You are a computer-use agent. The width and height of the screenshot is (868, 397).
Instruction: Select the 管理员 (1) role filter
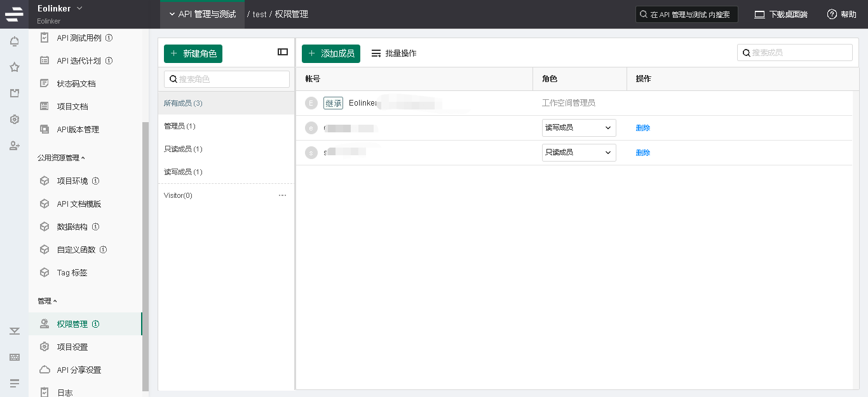coord(180,126)
